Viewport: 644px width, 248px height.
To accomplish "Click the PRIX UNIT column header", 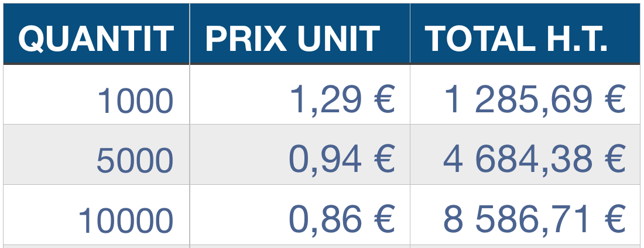I will (x=300, y=34).
